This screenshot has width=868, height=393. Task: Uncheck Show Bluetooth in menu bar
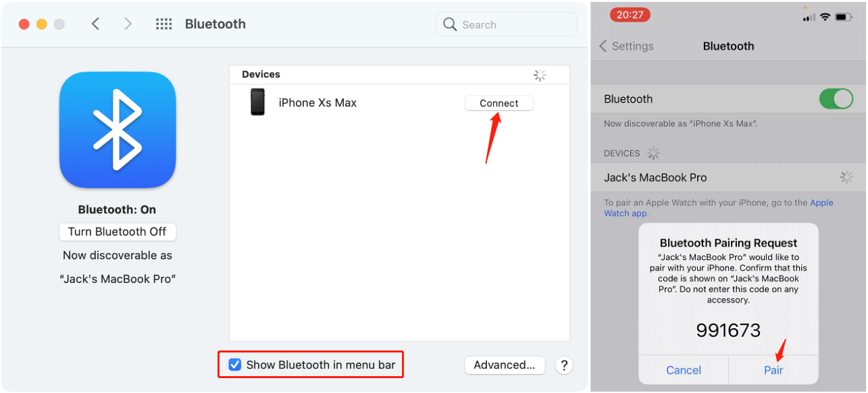[235, 365]
